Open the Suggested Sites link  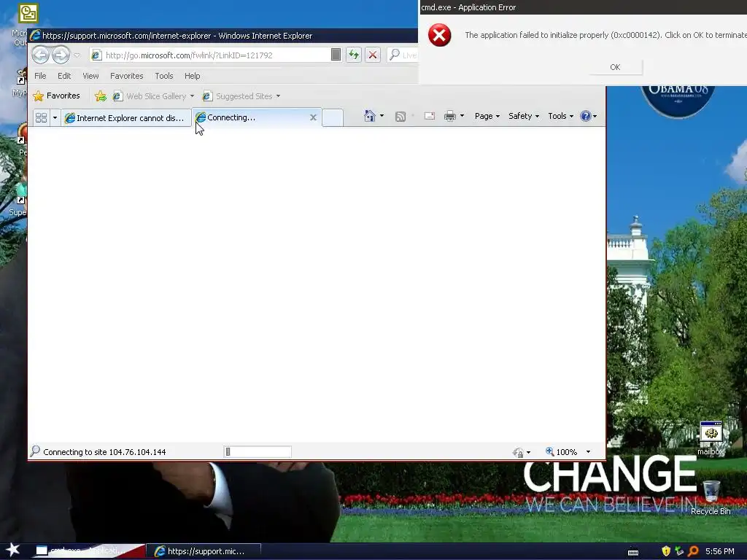[238, 96]
